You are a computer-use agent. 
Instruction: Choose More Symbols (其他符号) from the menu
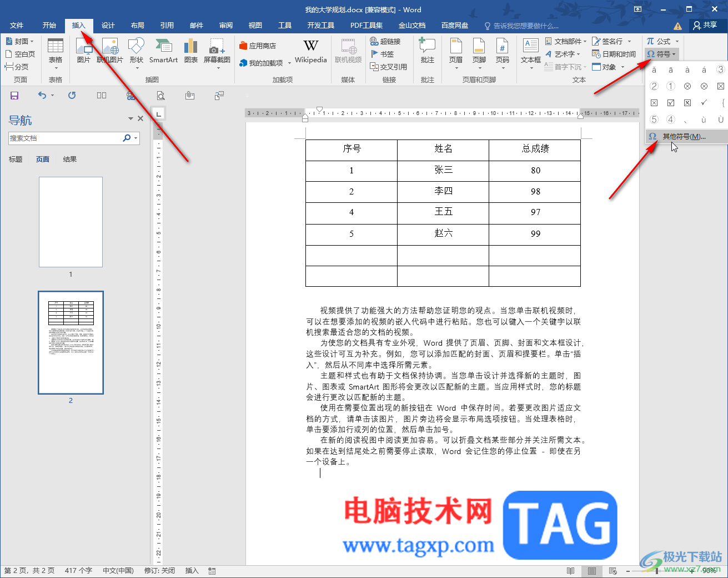point(686,136)
